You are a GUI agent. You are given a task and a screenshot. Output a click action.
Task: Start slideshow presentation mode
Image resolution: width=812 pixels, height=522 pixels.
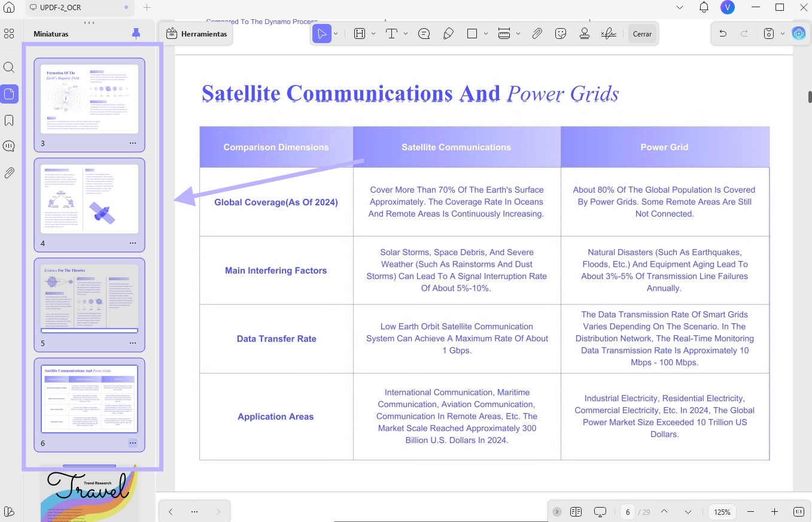click(600, 512)
